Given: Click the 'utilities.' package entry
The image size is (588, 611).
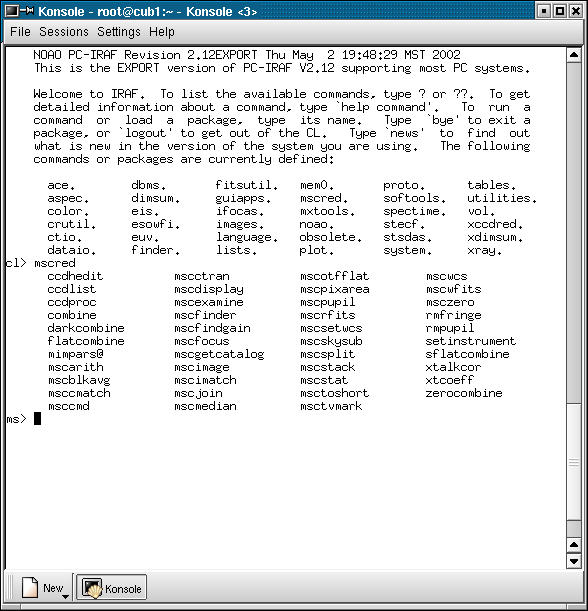Looking at the screenshot, I should click(502, 198).
